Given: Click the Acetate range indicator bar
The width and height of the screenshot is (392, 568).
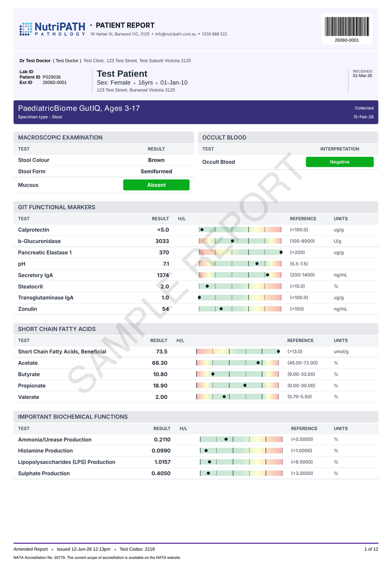Looking at the screenshot, I should [x=237, y=363].
